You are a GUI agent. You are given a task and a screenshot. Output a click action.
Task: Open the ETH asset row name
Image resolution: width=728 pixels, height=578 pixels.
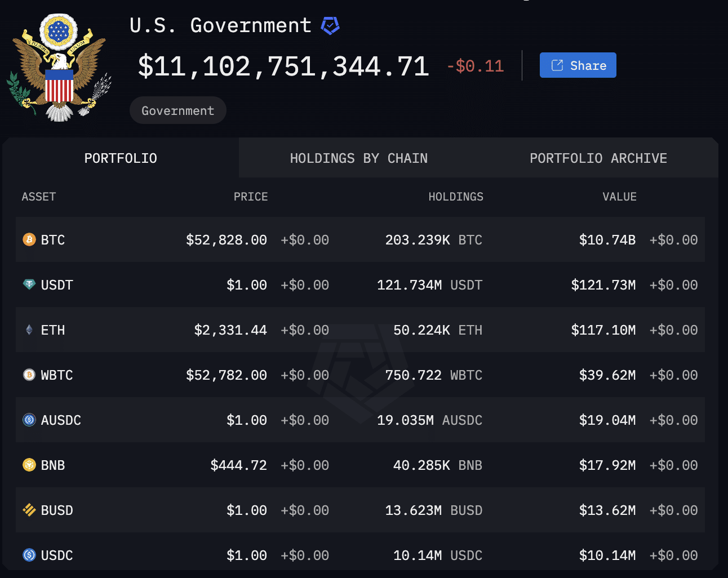point(53,330)
